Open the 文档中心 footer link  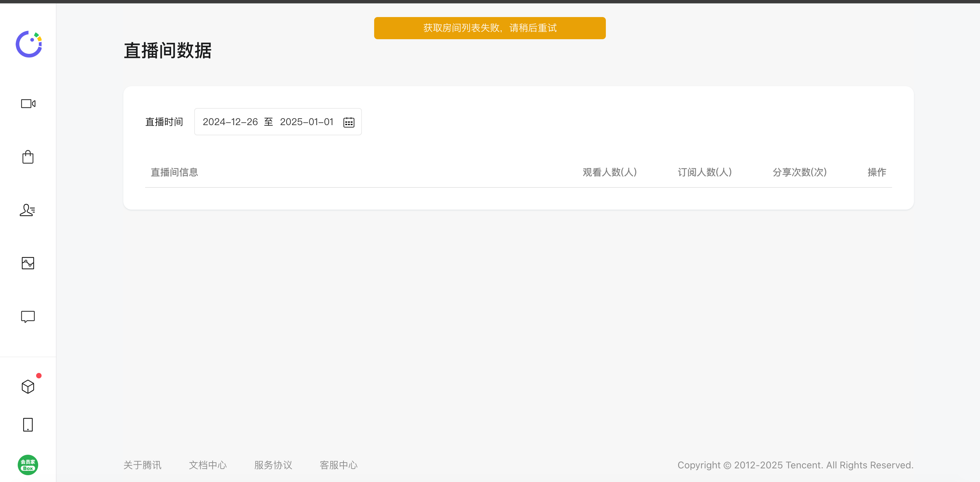[x=208, y=465]
